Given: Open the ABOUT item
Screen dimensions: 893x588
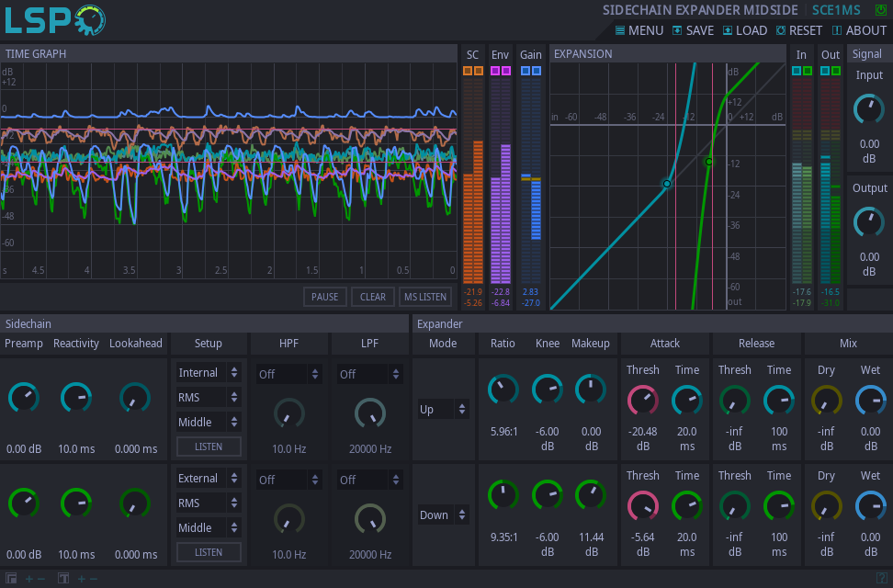Looking at the screenshot, I should click(859, 30).
